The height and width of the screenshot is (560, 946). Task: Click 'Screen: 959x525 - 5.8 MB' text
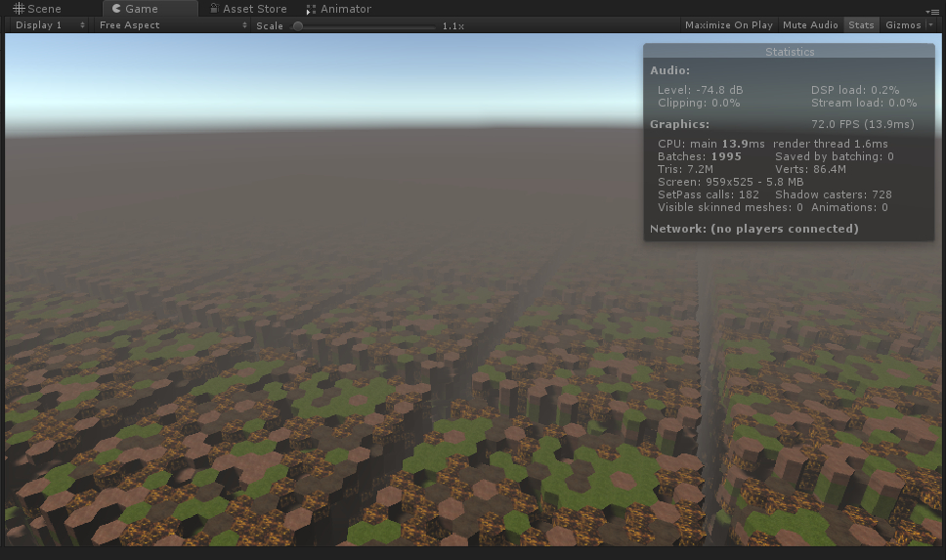click(731, 182)
